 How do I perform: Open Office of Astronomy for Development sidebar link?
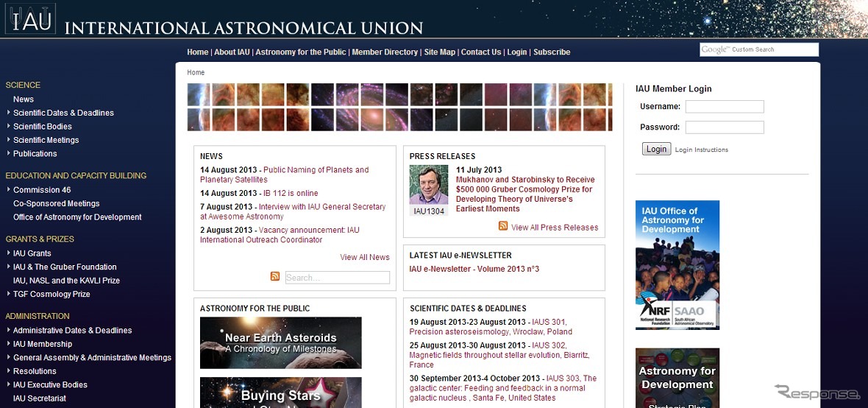coord(77,217)
